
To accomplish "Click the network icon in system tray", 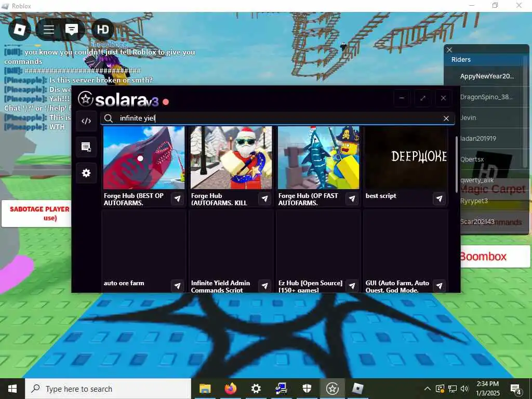I will 453,389.
